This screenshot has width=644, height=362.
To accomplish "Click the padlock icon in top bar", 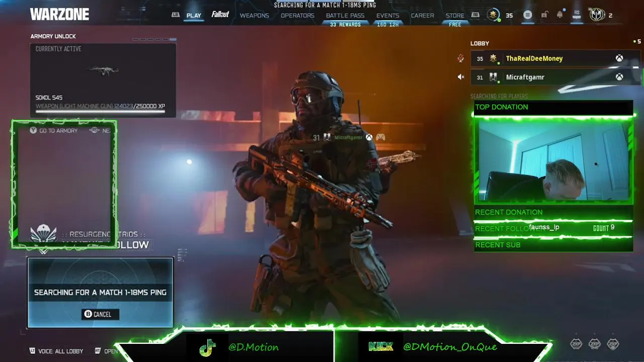I will pos(544,15).
